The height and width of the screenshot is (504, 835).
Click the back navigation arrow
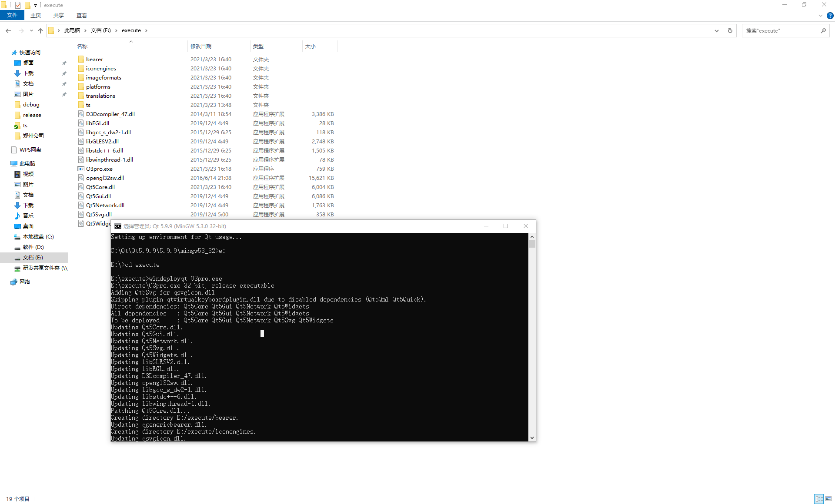click(8, 30)
